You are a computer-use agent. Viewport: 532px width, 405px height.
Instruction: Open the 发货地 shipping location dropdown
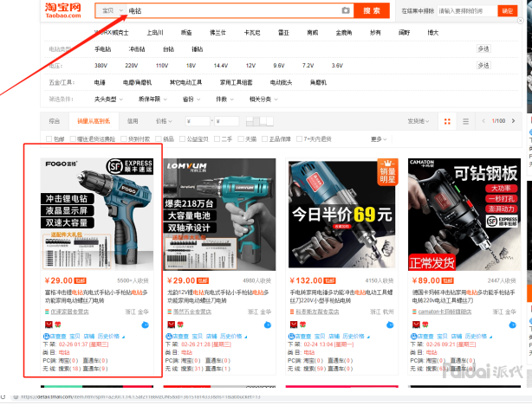(418, 121)
